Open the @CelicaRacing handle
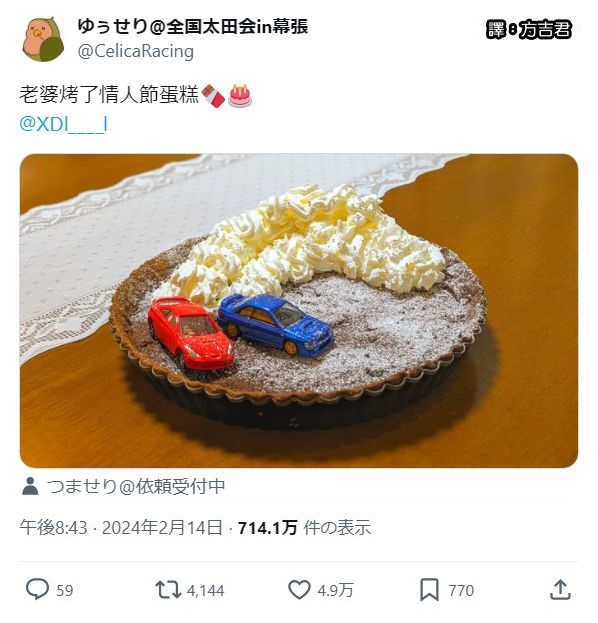598x623 pixels. 135,51
